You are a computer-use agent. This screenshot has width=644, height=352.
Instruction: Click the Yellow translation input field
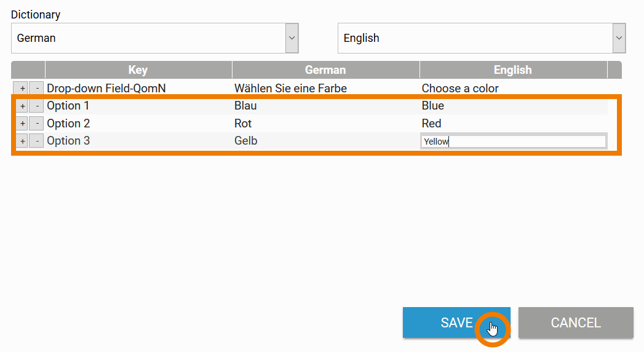[x=513, y=142]
